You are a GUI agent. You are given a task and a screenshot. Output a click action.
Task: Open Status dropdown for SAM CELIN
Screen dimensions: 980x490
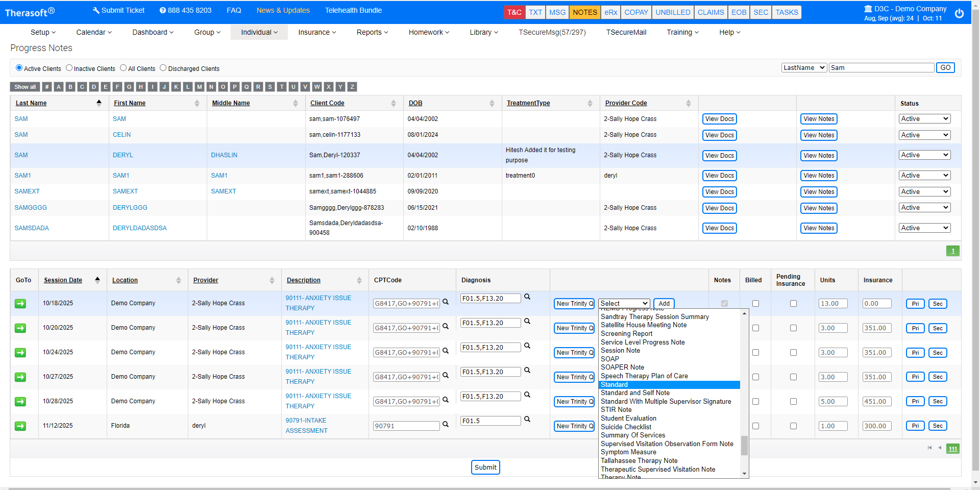coord(924,135)
